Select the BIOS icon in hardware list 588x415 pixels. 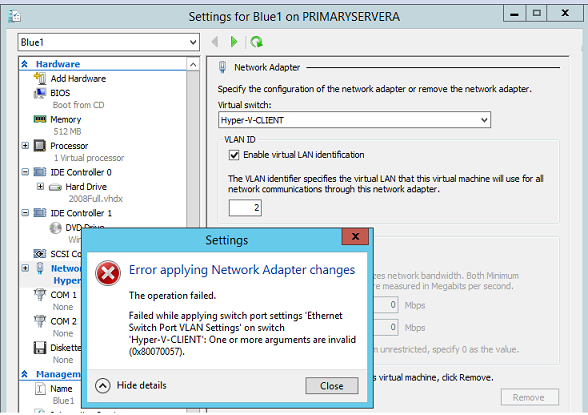tap(40, 93)
